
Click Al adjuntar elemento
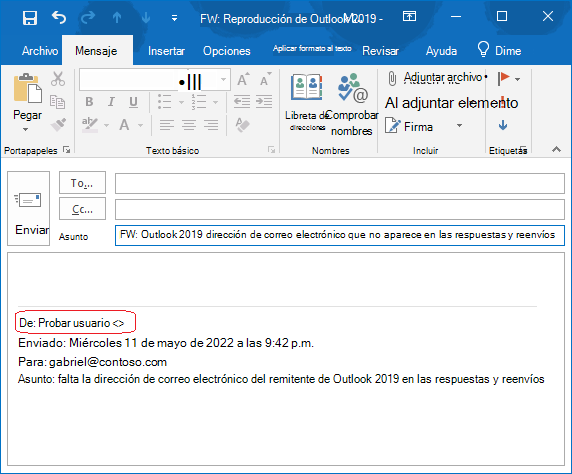pos(451,103)
